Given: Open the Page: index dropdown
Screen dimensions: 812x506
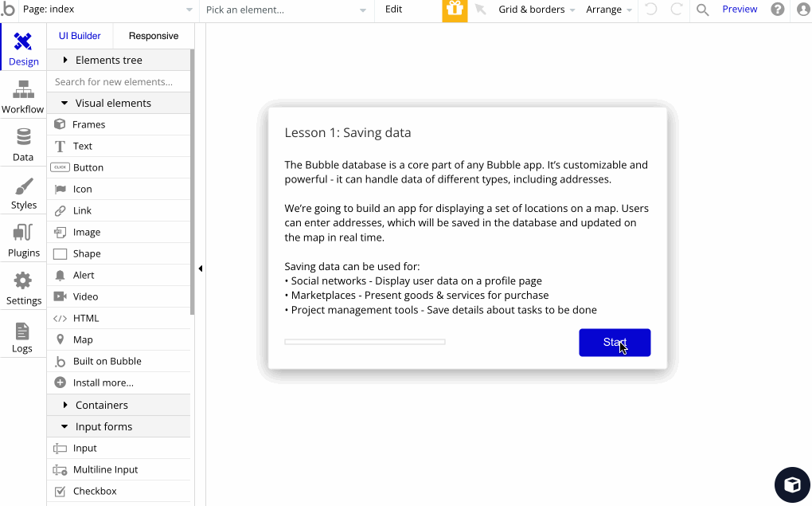Looking at the screenshot, I should click(x=107, y=10).
